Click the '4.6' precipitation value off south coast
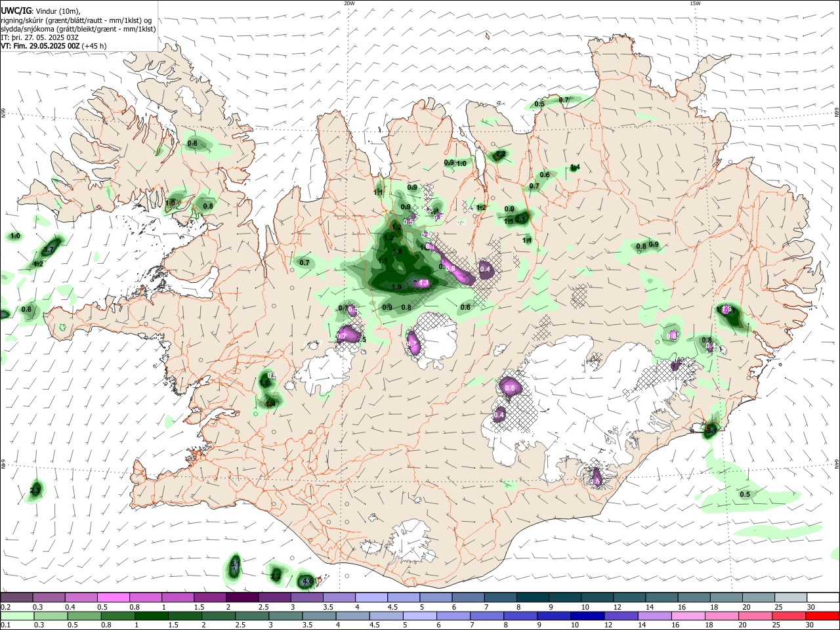This screenshot has width=840, height=630. pyautogui.click(x=307, y=581)
